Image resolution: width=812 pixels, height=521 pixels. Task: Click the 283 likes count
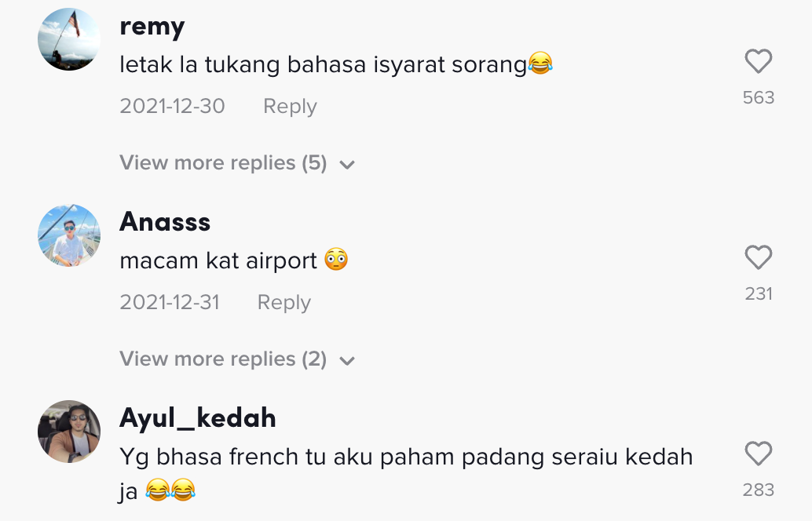click(x=758, y=490)
